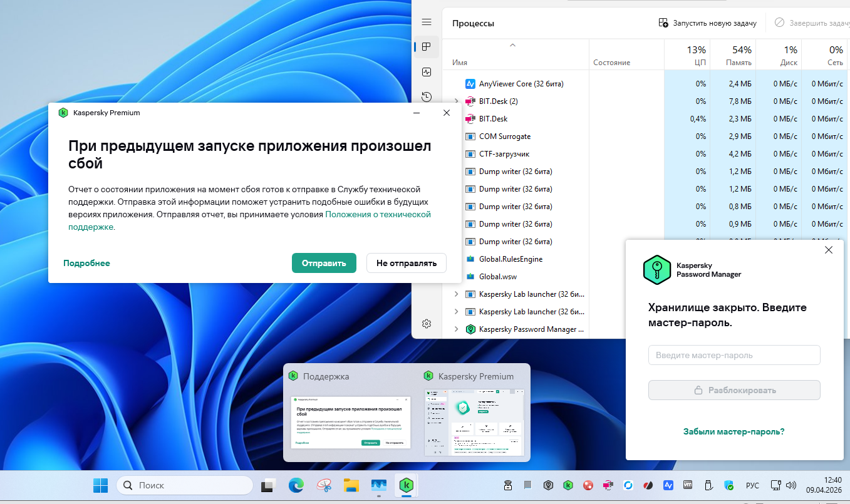Click the Kaspersky Password Manager key logo

point(657,270)
